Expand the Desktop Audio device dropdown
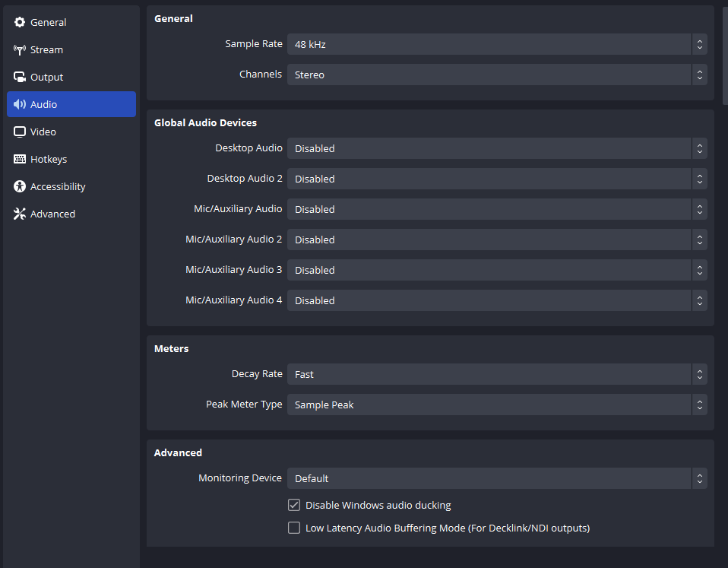This screenshot has height=568, width=728. coord(496,148)
